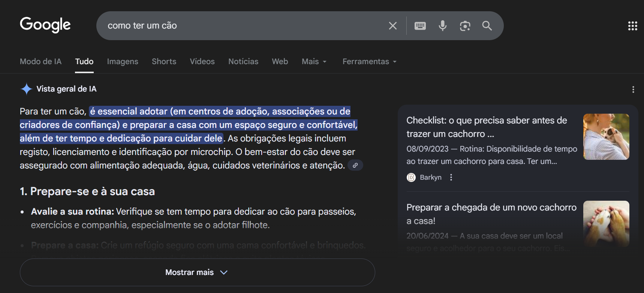The height and width of the screenshot is (293, 644).
Task: Open the Google apps grid
Action: [632, 26]
